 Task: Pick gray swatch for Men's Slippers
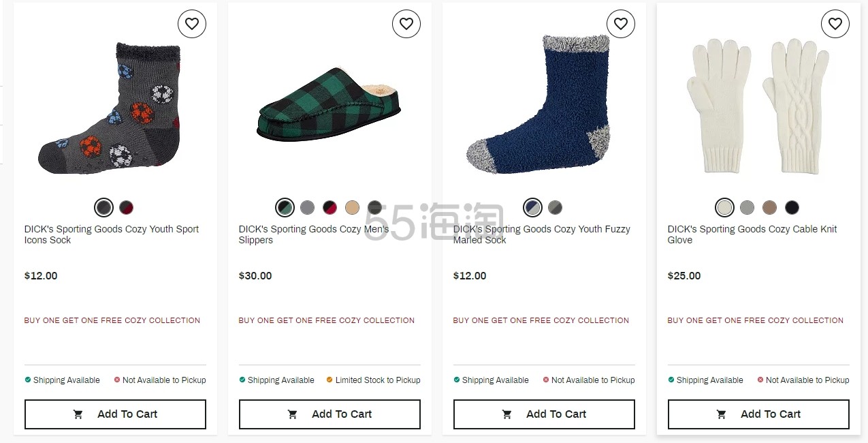[308, 207]
